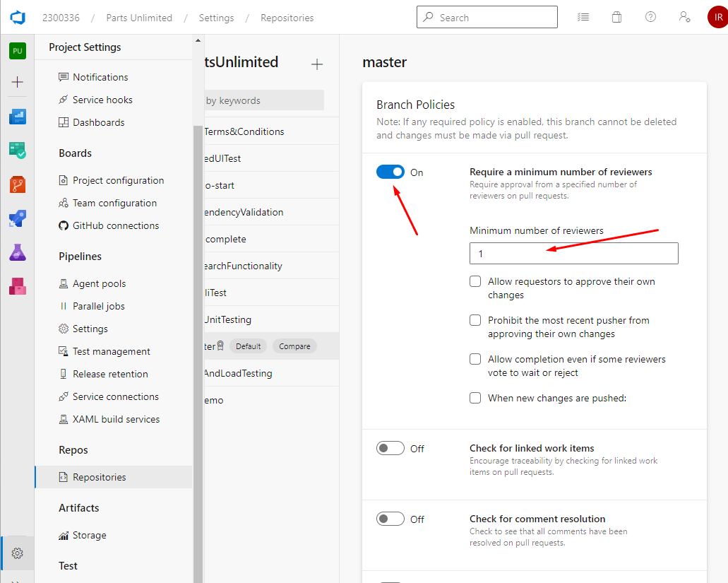728x583 pixels.
Task: Click the settings panel scroll-up arrow
Action: click(x=198, y=41)
